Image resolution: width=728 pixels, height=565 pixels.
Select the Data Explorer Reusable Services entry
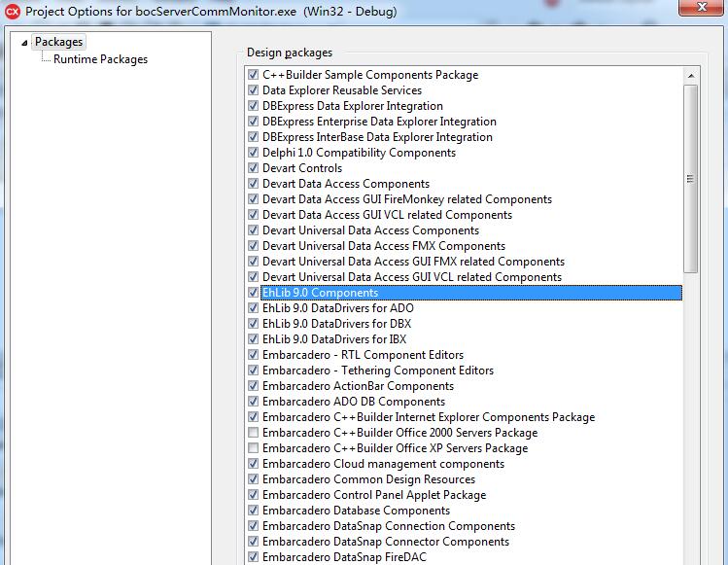tap(341, 90)
